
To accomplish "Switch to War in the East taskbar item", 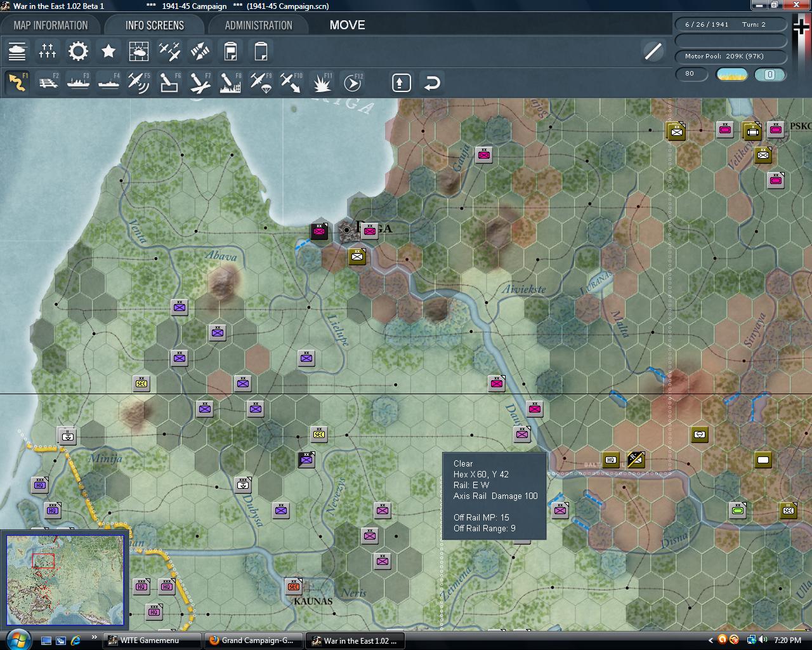I will 355,640.
